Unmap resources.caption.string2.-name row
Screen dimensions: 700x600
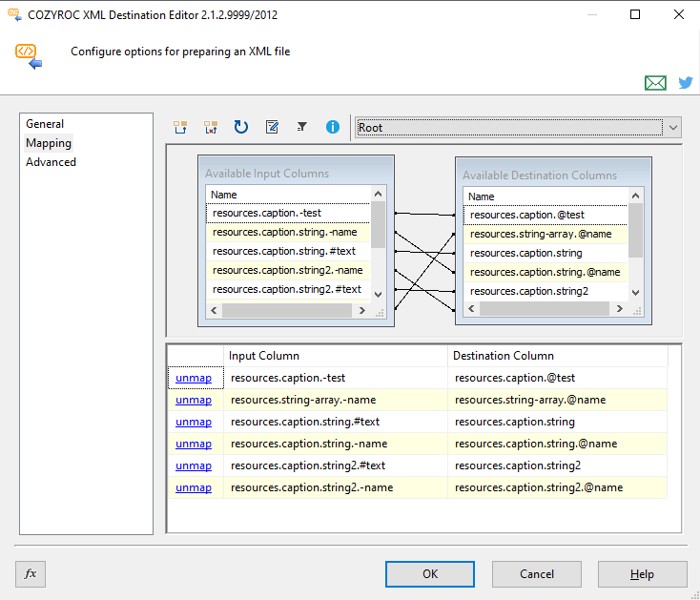click(x=194, y=487)
